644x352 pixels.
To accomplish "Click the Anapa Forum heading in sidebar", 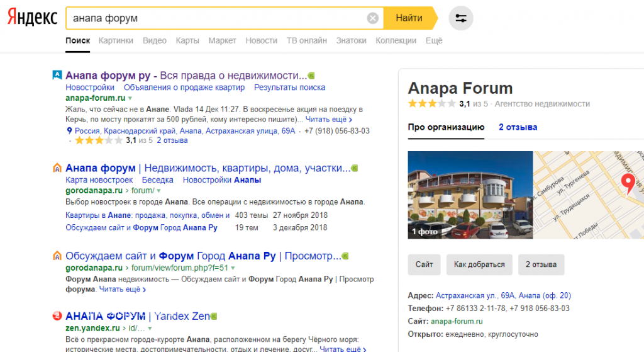I will (460, 88).
